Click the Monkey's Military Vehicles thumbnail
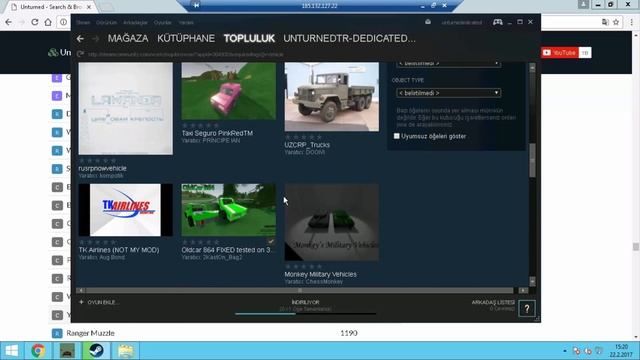The height and width of the screenshot is (360, 640). coord(331,222)
